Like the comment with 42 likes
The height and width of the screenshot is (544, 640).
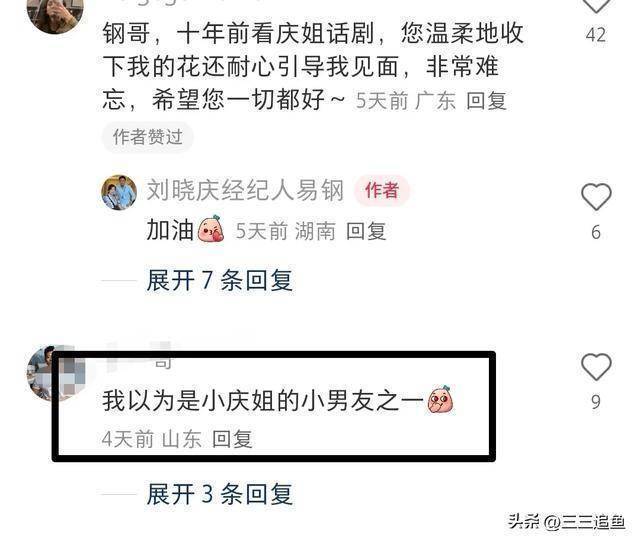[x=596, y=6]
